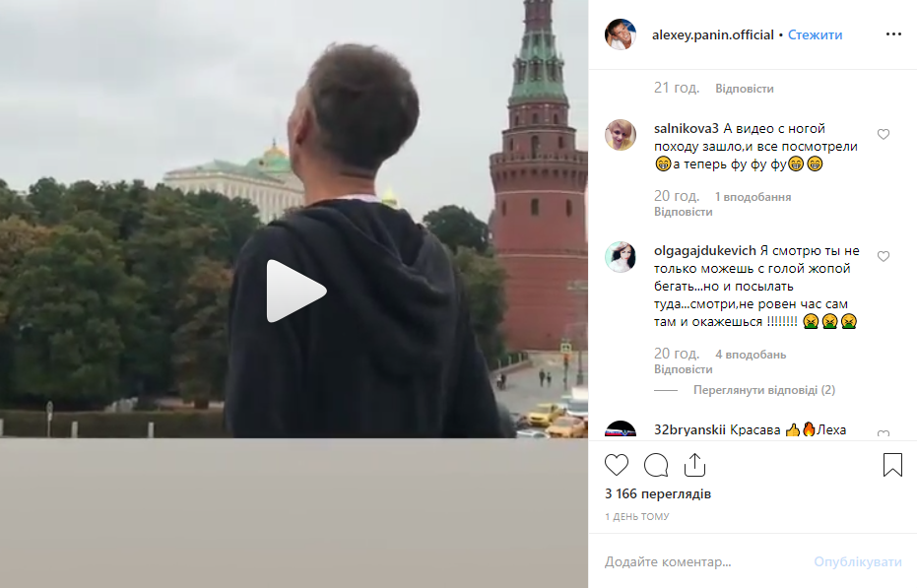This screenshot has height=588, width=917.
Task: Reply to salnikova3 via Відповісти
Action: point(684,212)
